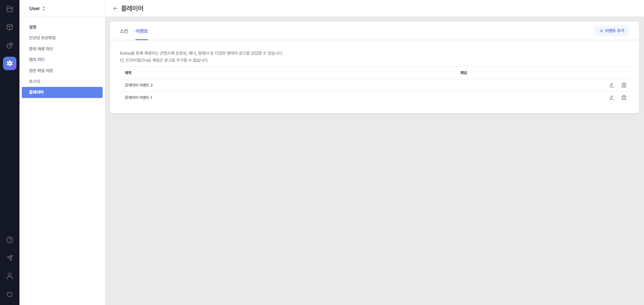Open the 플레이어 이벤트 1 row
This screenshot has width=644, height=305.
138,98
